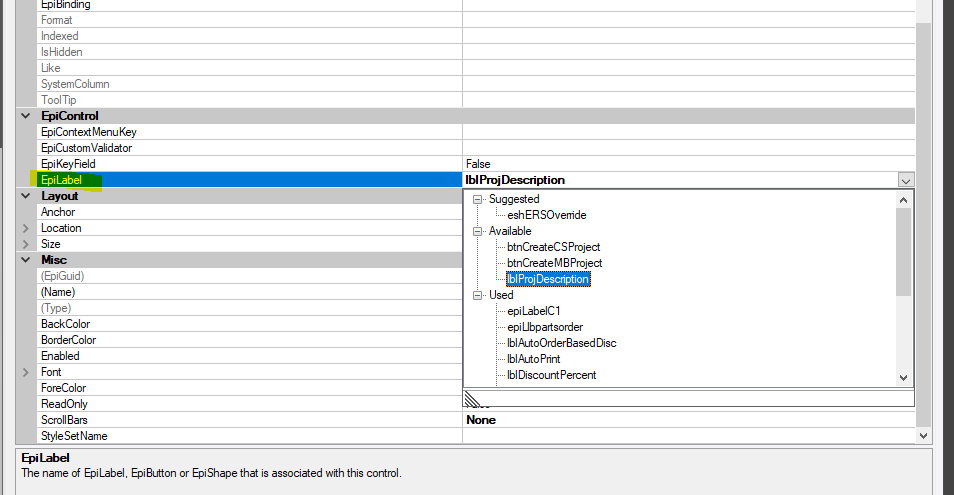Collapse the Used tree node
Viewport: 954px width, 495px height.
(478, 295)
